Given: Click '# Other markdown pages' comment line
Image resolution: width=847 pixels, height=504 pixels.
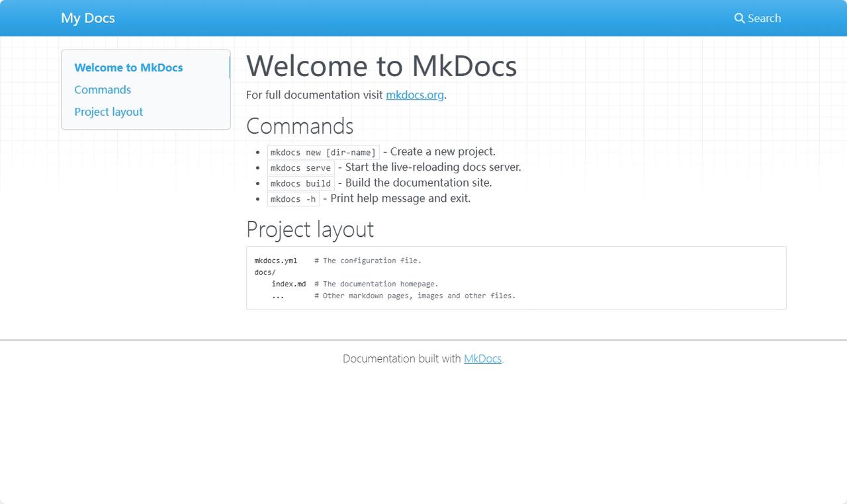Looking at the screenshot, I should [415, 296].
